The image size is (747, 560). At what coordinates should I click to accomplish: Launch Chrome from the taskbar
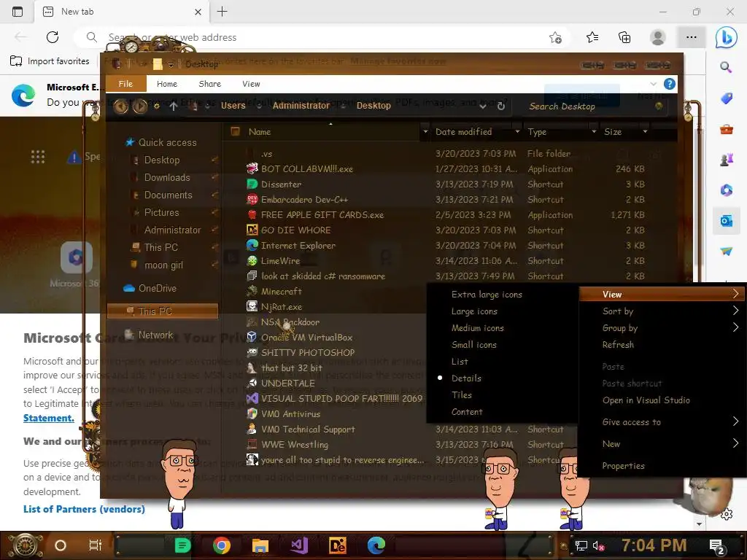tap(222, 545)
